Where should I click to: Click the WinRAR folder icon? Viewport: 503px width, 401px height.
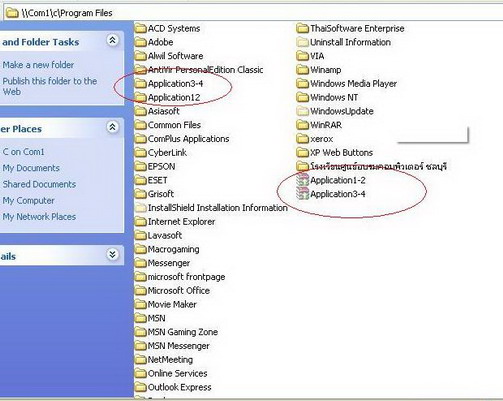(x=303, y=125)
